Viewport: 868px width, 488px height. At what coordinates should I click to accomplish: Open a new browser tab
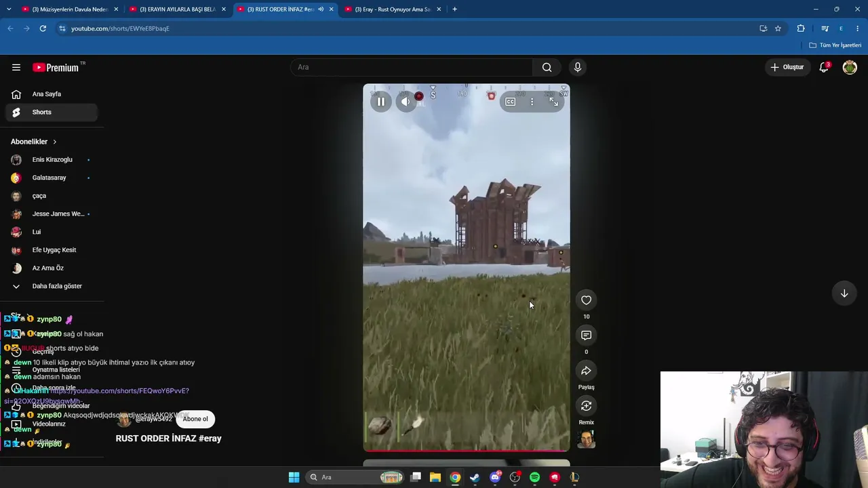pyautogui.click(x=454, y=9)
